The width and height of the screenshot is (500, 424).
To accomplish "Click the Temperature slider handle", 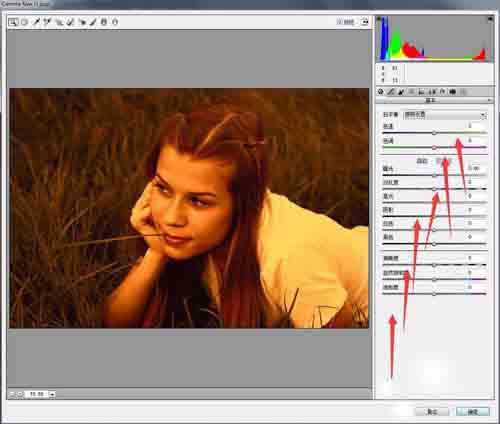I will pos(434,133).
